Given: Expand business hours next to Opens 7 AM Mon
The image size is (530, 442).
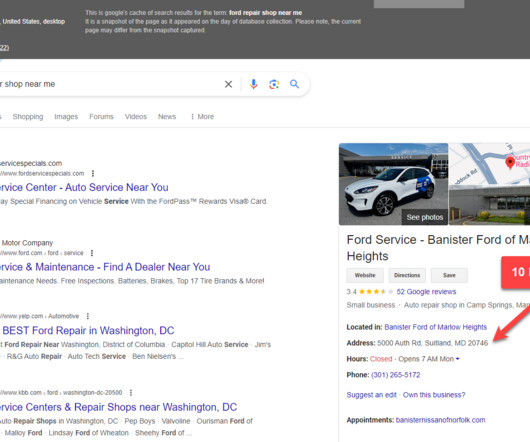Looking at the screenshot, I should (x=458, y=359).
